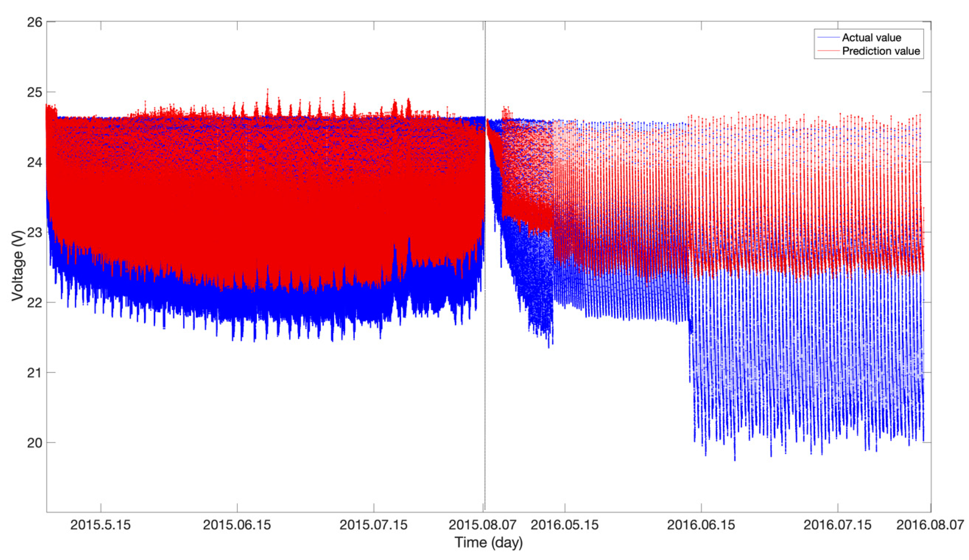
Task: Select the blue legend line sample
Action: [829, 38]
